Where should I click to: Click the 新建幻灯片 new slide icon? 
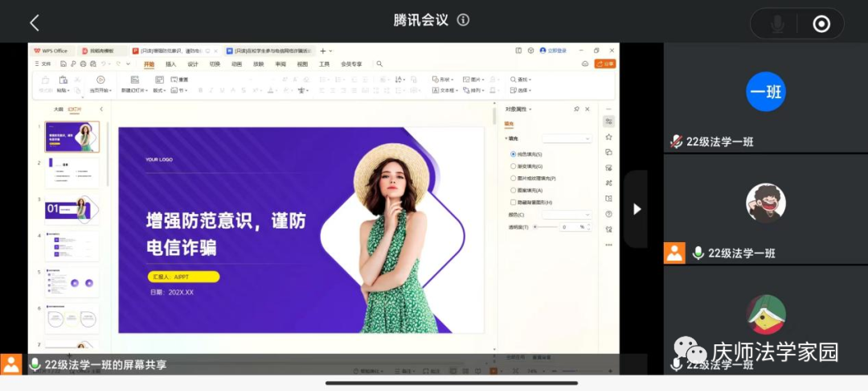(x=133, y=80)
